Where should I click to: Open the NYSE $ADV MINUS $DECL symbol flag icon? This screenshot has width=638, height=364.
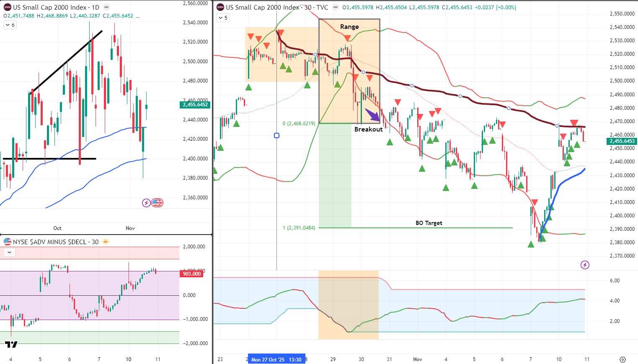click(7, 242)
